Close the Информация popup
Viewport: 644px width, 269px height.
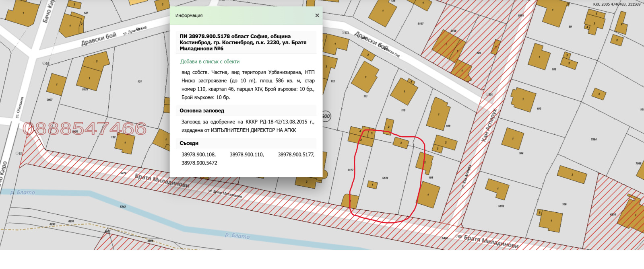pos(317,16)
